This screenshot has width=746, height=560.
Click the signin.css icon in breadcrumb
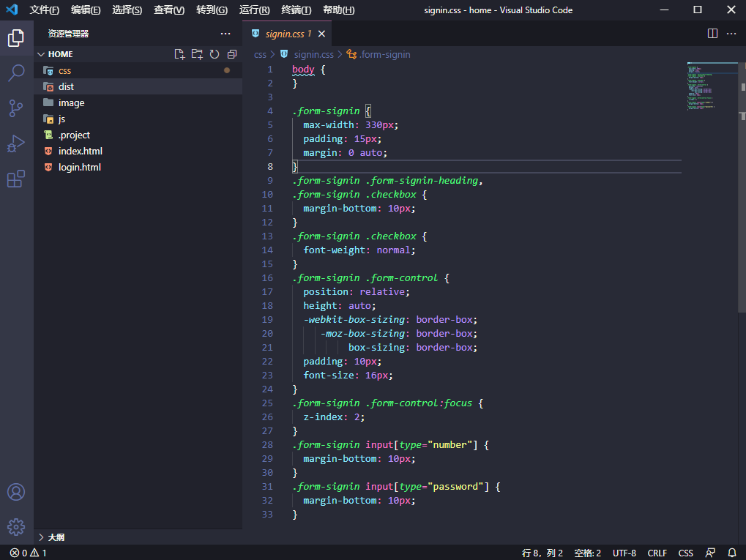click(x=284, y=54)
